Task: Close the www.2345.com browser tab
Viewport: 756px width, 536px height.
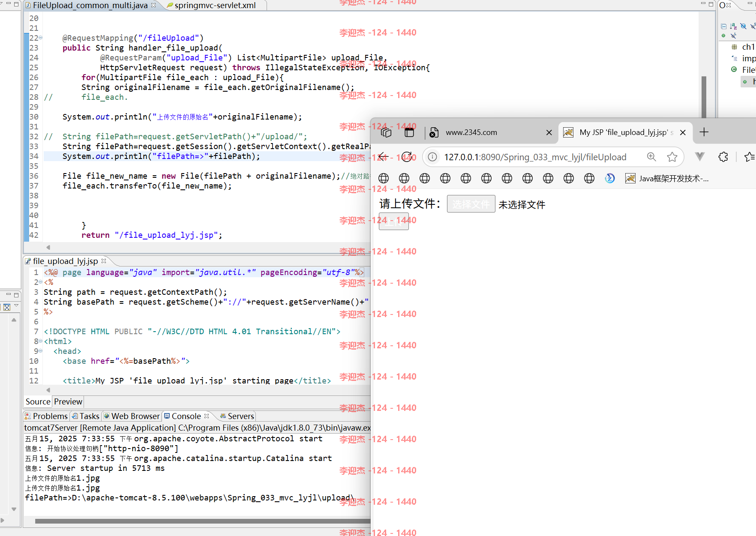Action: [x=549, y=132]
